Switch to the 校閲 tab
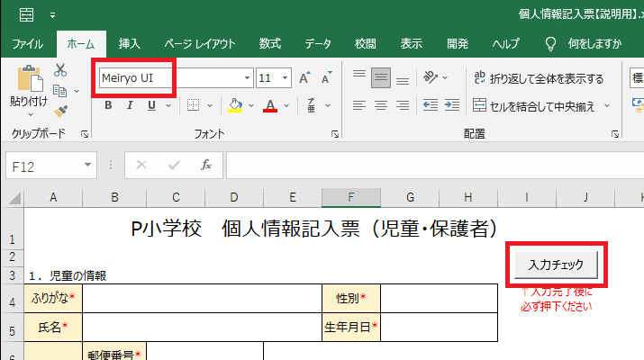Viewport: 644px width, 360px height. tap(365, 43)
